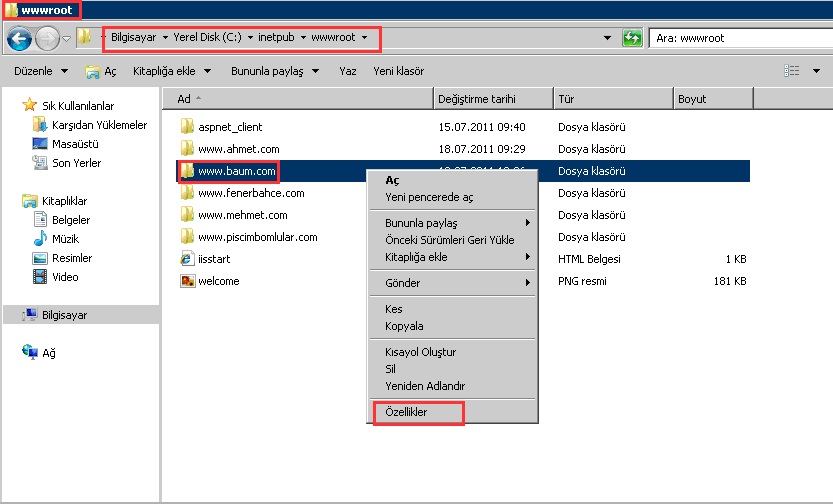Click the Yaz toolbar button

(x=347, y=71)
